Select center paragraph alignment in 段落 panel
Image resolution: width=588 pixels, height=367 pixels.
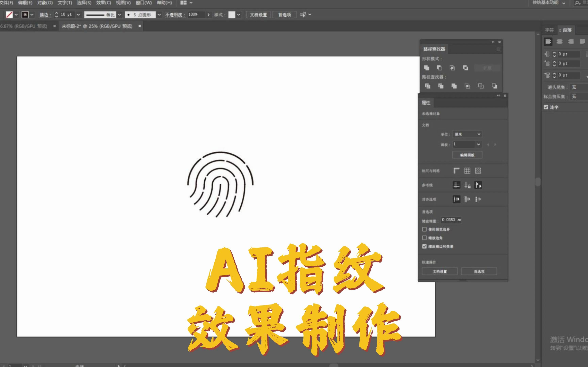[560, 41]
